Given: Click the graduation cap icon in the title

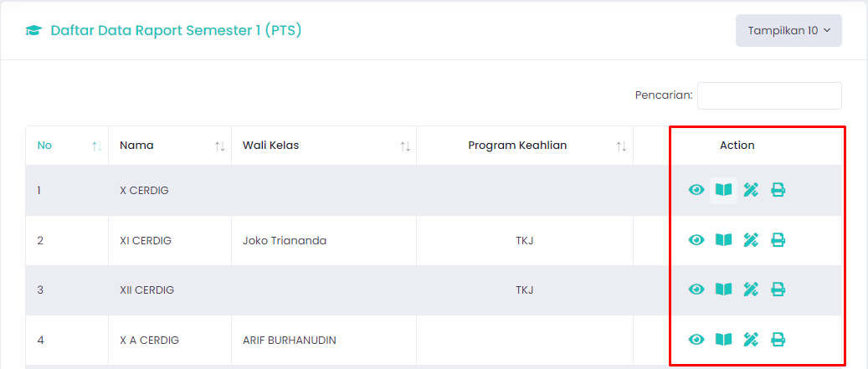Looking at the screenshot, I should (33, 30).
